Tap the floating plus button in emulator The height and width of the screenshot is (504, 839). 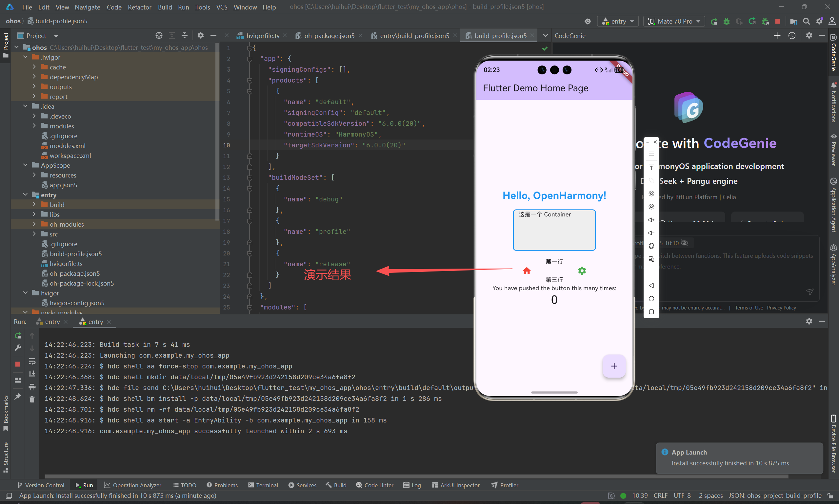[x=614, y=366]
